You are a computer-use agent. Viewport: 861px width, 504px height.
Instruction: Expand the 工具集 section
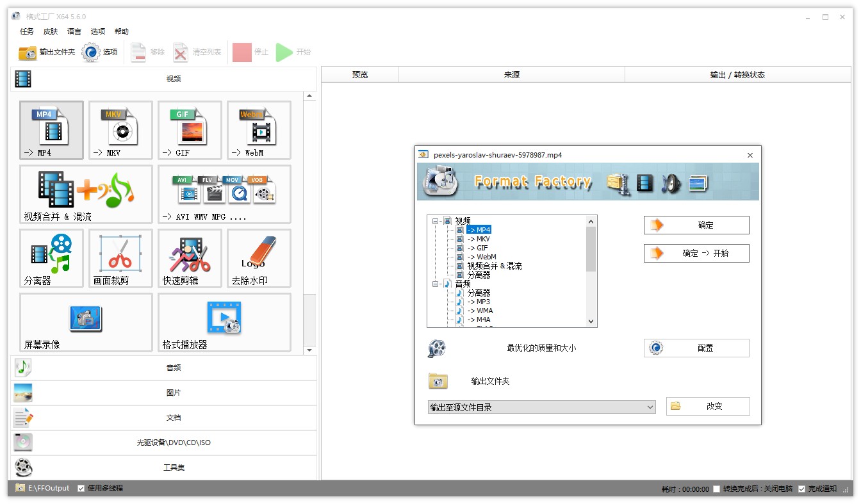pos(164,467)
